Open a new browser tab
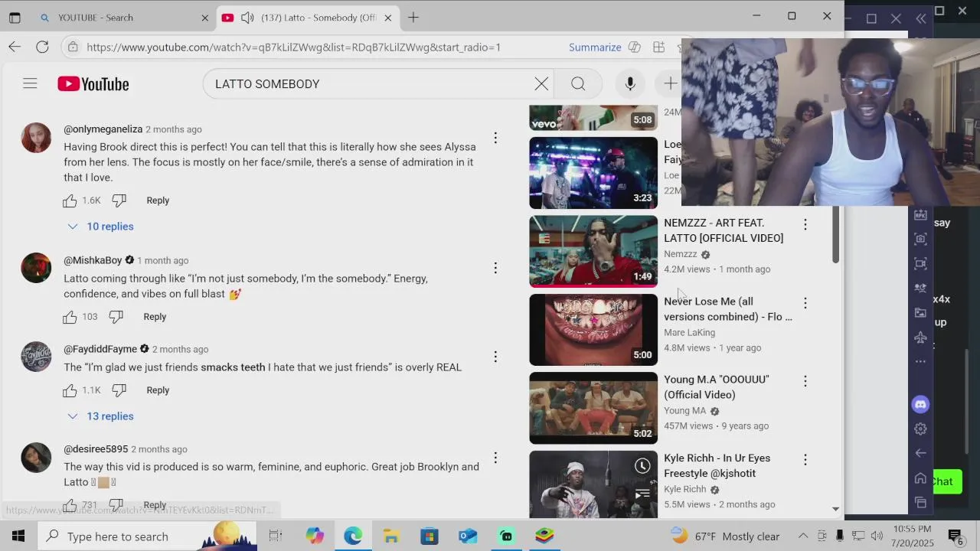Image resolution: width=980 pixels, height=551 pixels. coord(413,18)
